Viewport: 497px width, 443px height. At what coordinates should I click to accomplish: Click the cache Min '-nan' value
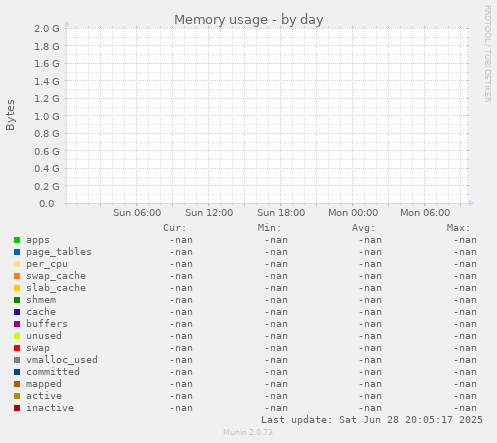tap(276, 312)
